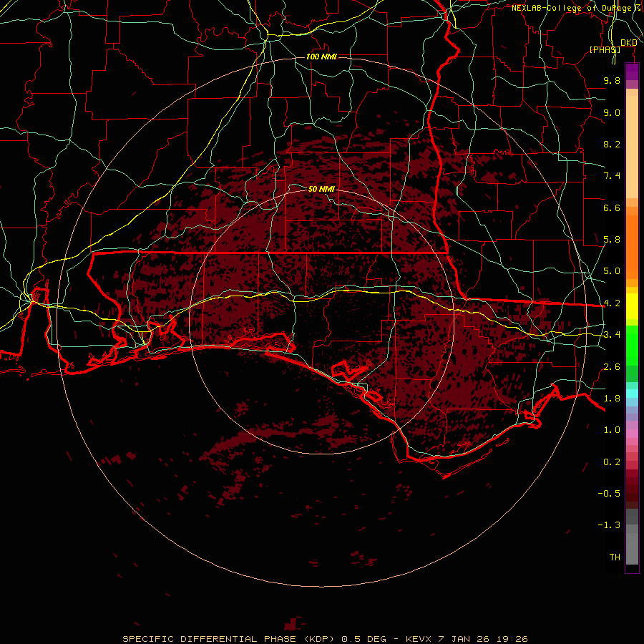644x644 pixels.
Task: Click the "100 NMI" range ring label
Action: click(x=321, y=57)
